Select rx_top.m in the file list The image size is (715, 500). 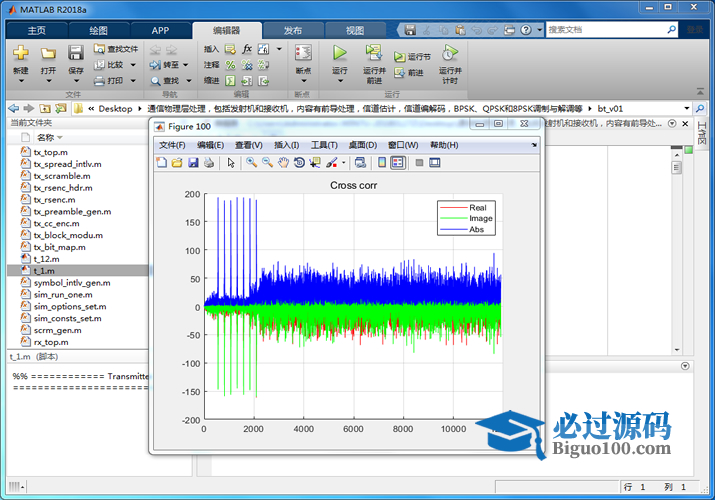pos(51,342)
